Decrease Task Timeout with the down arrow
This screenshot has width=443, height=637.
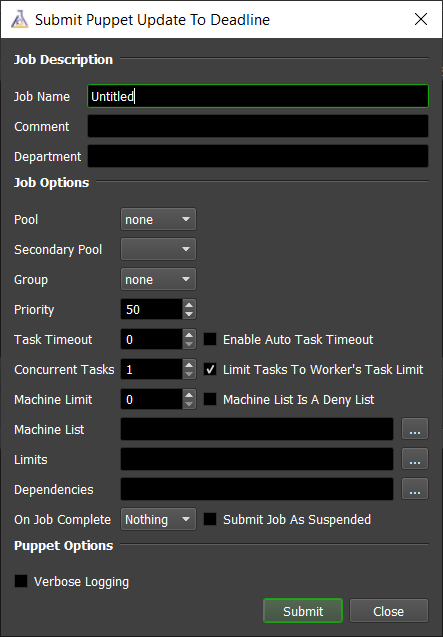tap(189, 344)
